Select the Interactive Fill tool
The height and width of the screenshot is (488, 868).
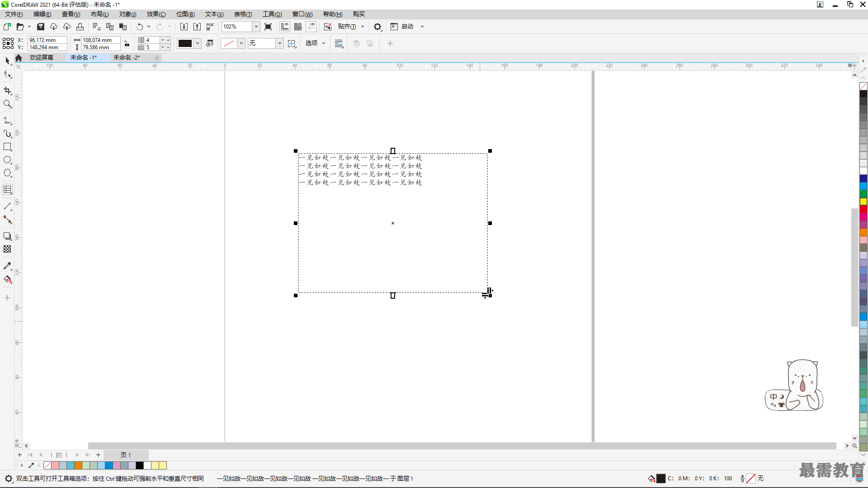click(7, 279)
